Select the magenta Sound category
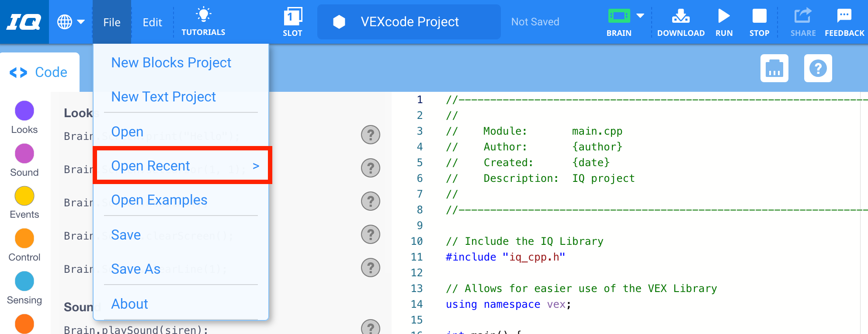The width and height of the screenshot is (868, 334). (24, 153)
